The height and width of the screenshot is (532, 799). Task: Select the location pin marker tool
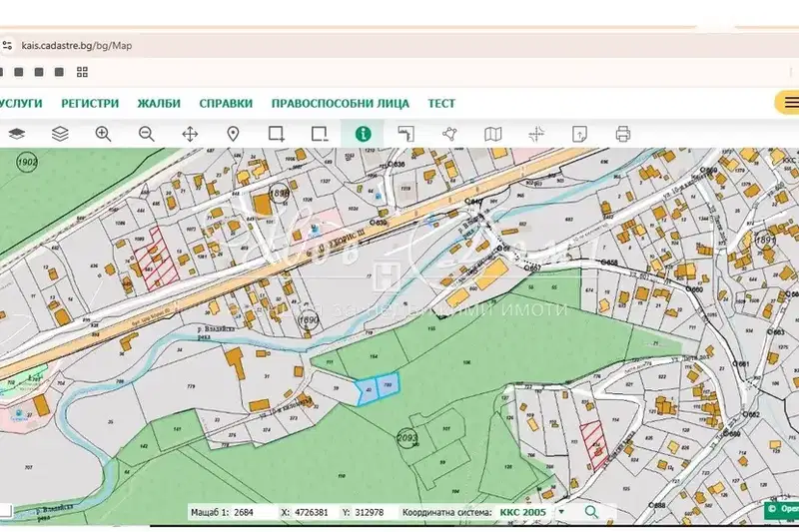233,134
